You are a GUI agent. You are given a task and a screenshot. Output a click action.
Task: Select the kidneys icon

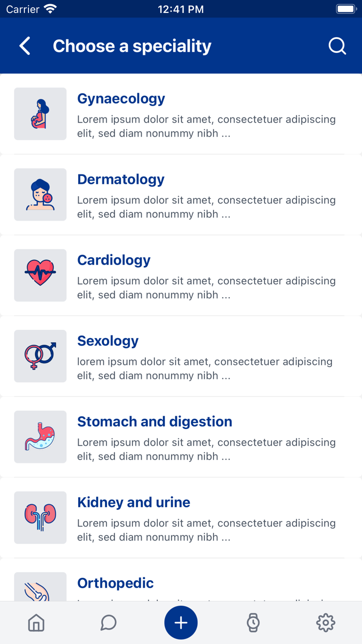pos(40,517)
